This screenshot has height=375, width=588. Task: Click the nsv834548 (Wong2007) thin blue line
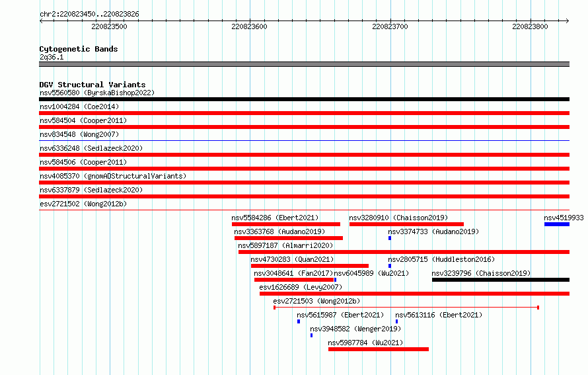click(x=304, y=141)
